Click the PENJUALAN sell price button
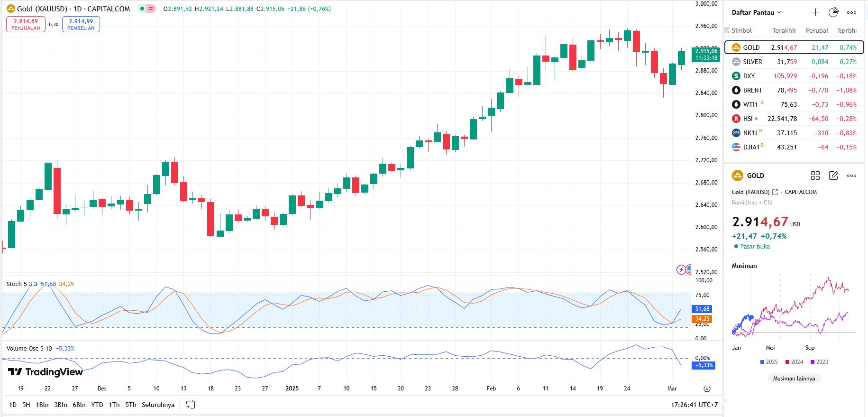 [x=26, y=24]
